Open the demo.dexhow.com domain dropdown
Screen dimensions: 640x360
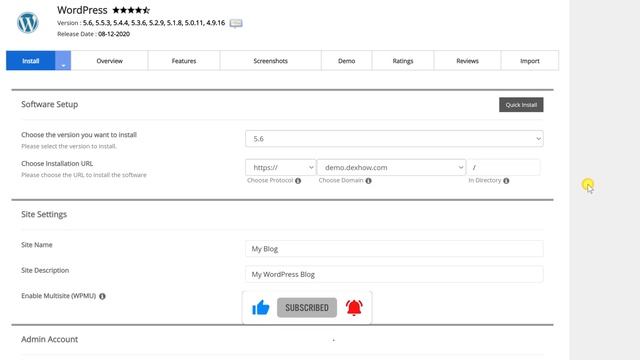coord(391,167)
